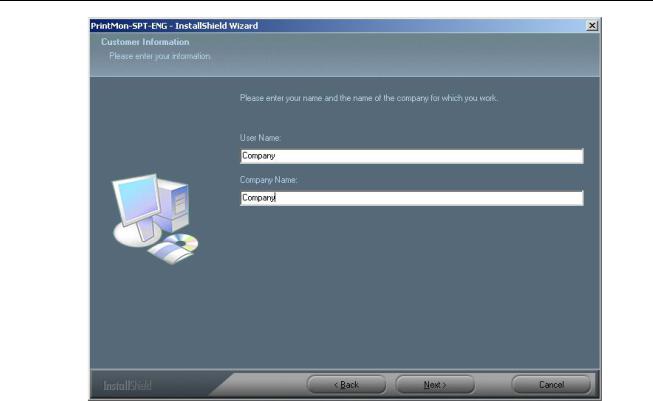This screenshot has width=653, height=401.
Task: Click the PrintMon-SPT-ENG title bar text
Action: click(174, 26)
